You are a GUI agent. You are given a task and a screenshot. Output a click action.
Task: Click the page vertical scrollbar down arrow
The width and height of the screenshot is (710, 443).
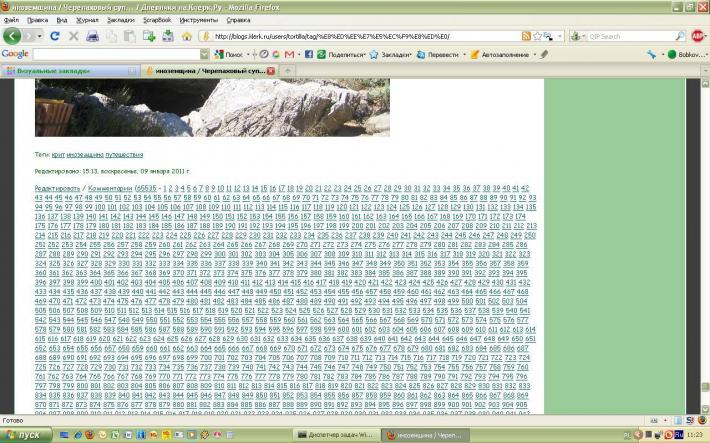pos(705,409)
